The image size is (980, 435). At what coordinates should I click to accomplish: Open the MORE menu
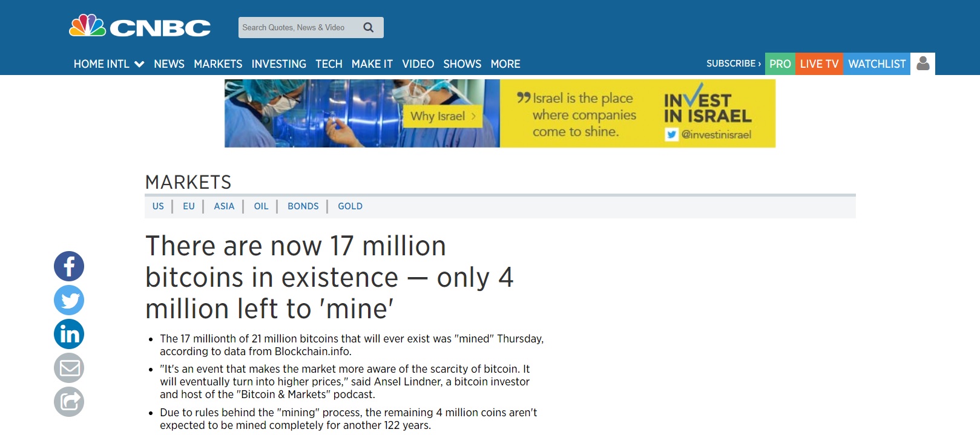(x=505, y=64)
